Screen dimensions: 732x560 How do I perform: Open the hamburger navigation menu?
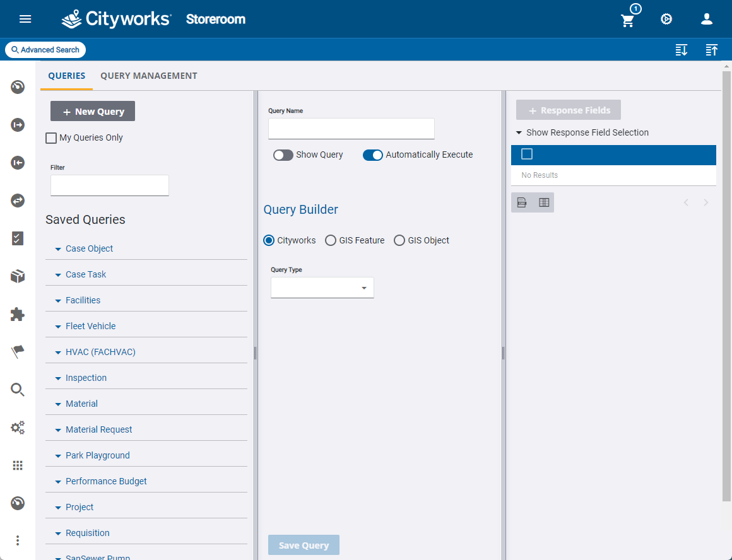pyautogui.click(x=25, y=19)
